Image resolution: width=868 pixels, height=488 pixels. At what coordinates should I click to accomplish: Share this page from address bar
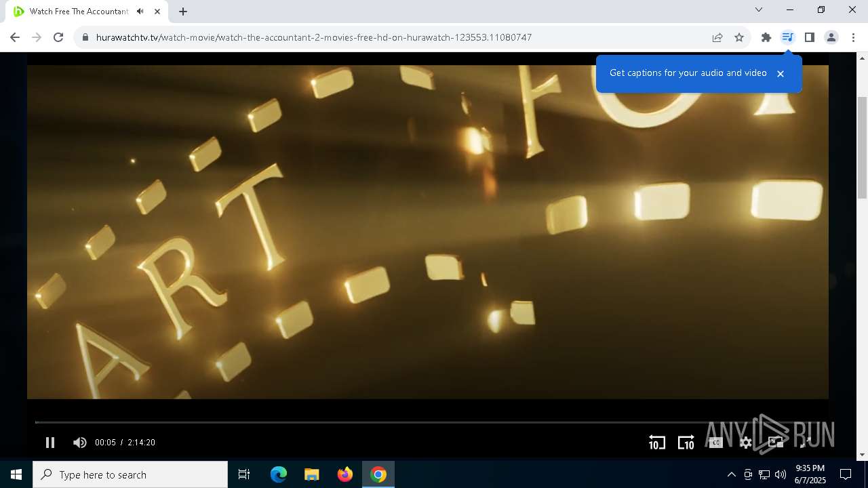[x=717, y=37]
